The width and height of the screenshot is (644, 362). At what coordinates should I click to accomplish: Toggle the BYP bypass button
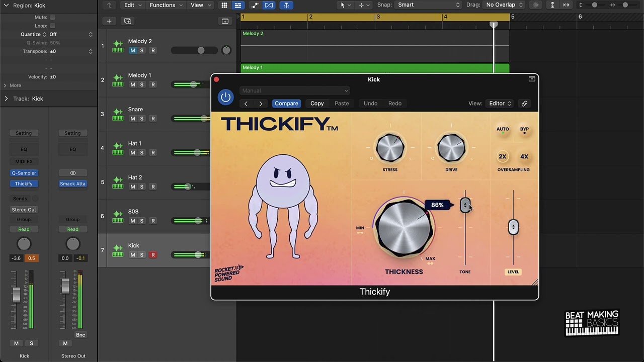click(x=524, y=130)
